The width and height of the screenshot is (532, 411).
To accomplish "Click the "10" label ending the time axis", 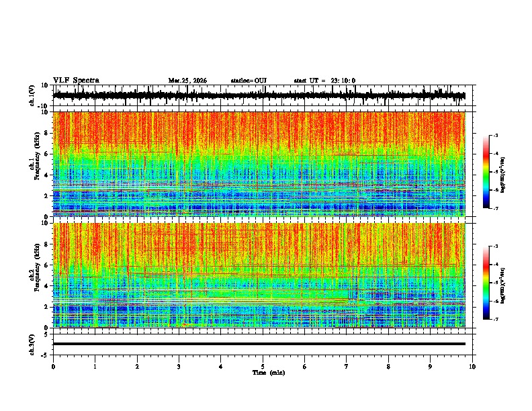I will click(472, 367).
